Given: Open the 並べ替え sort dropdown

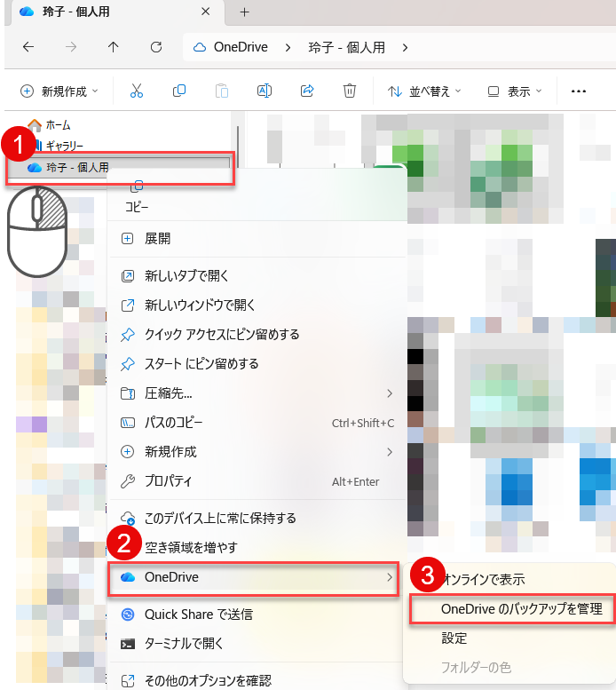Looking at the screenshot, I should pyautogui.click(x=424, y=91).
